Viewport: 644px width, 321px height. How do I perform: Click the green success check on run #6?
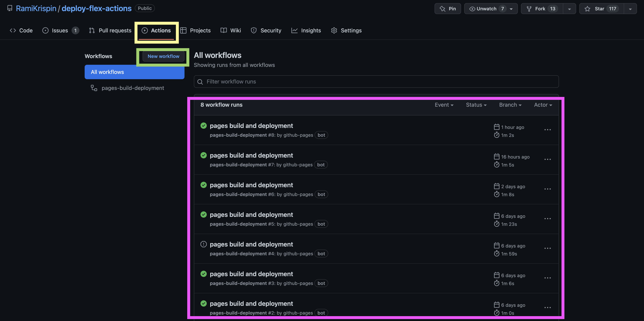(203, 185)
